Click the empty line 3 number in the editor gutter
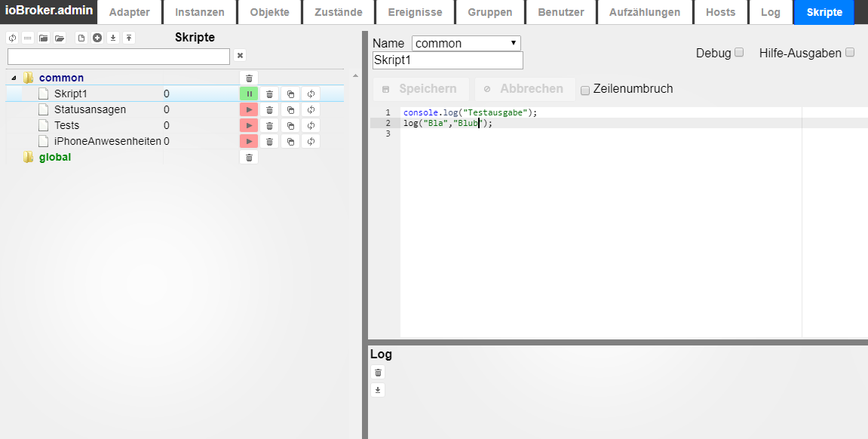 (388, 134)
